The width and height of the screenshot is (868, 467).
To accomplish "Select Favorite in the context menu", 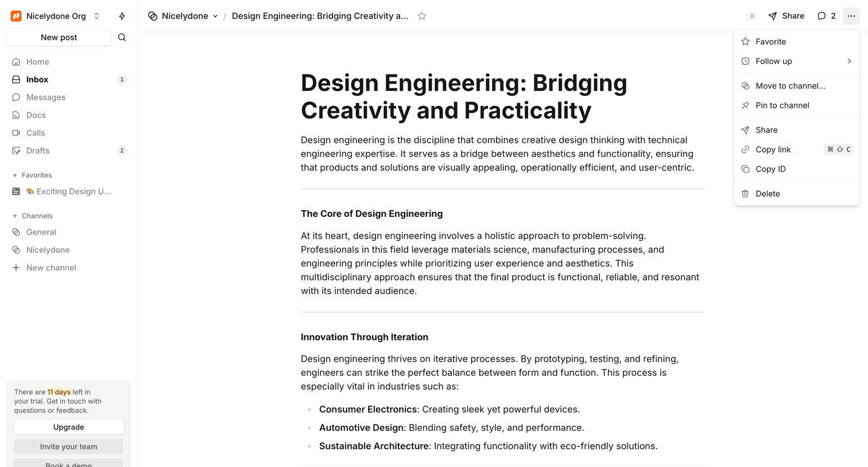I will pyautogui.click(x=796, y=42).
